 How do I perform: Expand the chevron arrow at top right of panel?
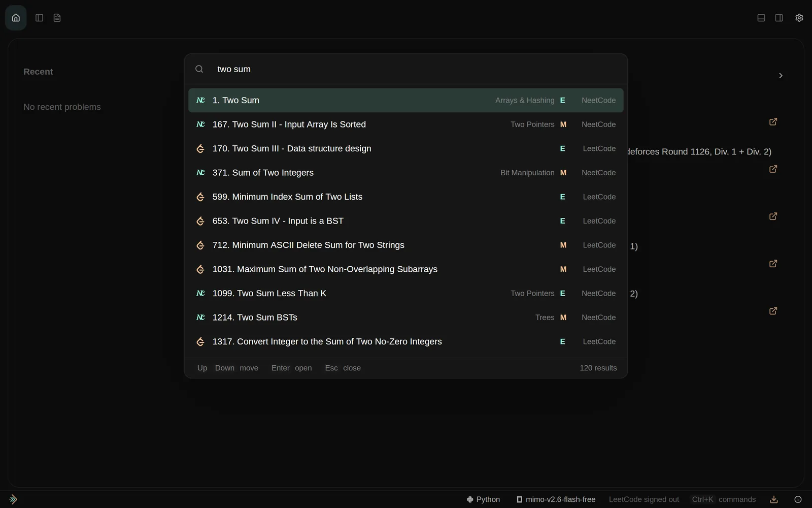(x=781, y=76)
